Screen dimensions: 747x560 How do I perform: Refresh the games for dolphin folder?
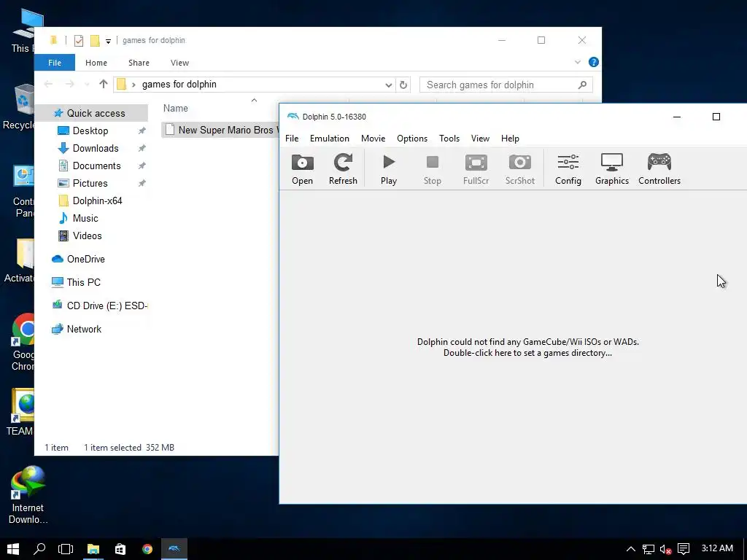[x=403, y=85]
